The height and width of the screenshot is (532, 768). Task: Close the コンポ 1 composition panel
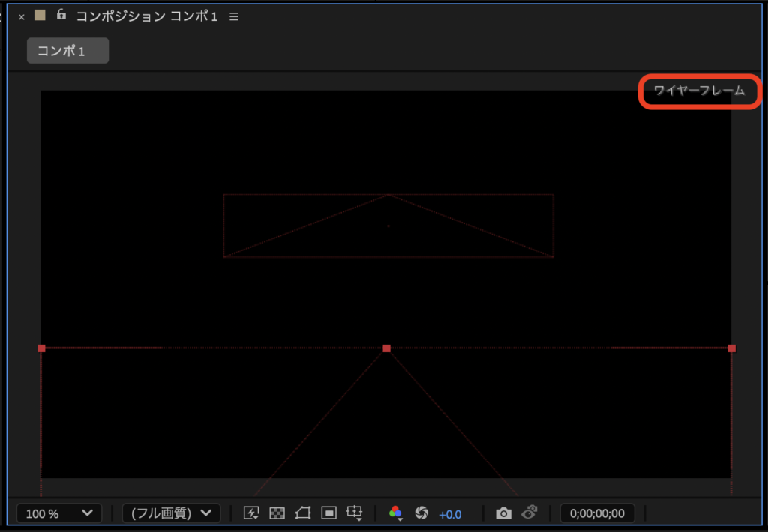pos(21,16)
